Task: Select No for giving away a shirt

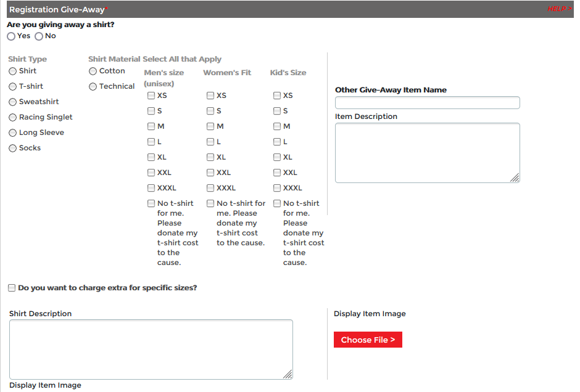Action: click(x=39, y=36)
